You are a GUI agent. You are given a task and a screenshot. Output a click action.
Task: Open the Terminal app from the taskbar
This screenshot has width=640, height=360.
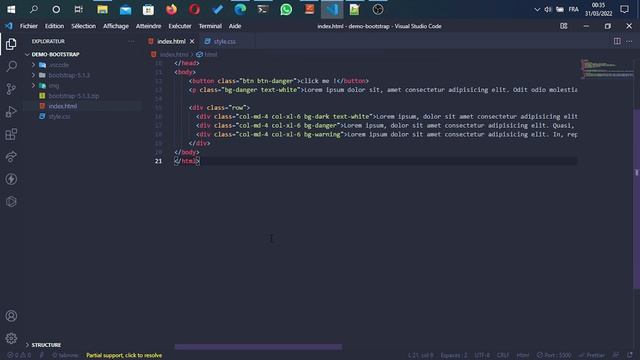tap(263, 9)
